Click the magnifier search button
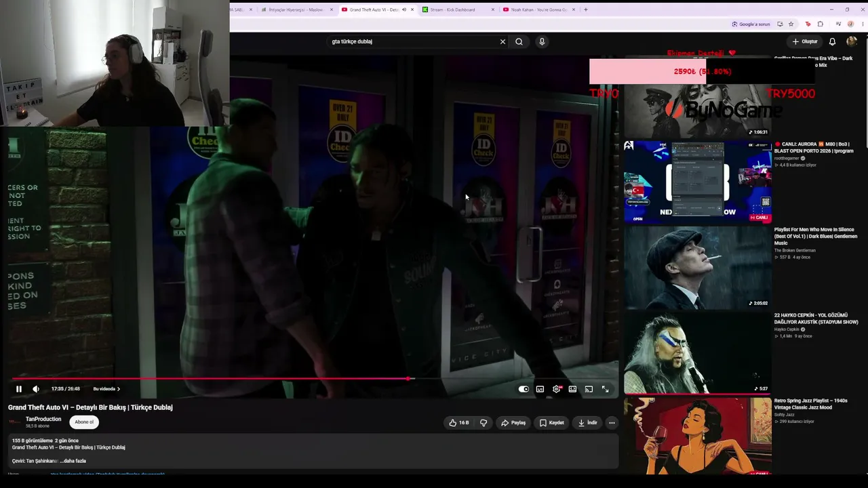The image size is (868, 488). tap(519, 41)
